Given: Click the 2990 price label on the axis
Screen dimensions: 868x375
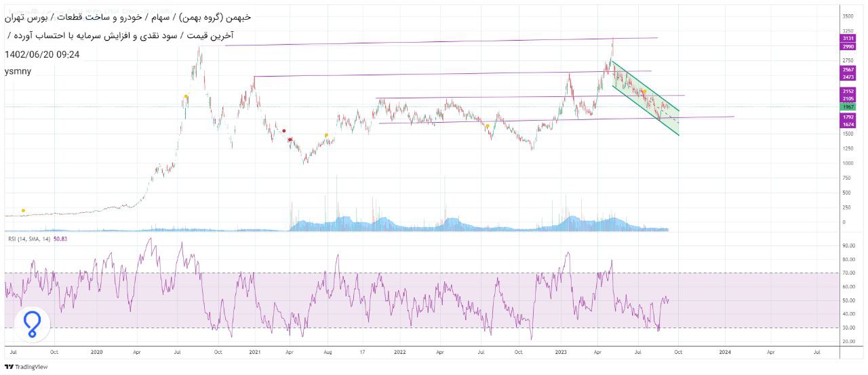Looking at the screenshot, I should tap(848, 47).
